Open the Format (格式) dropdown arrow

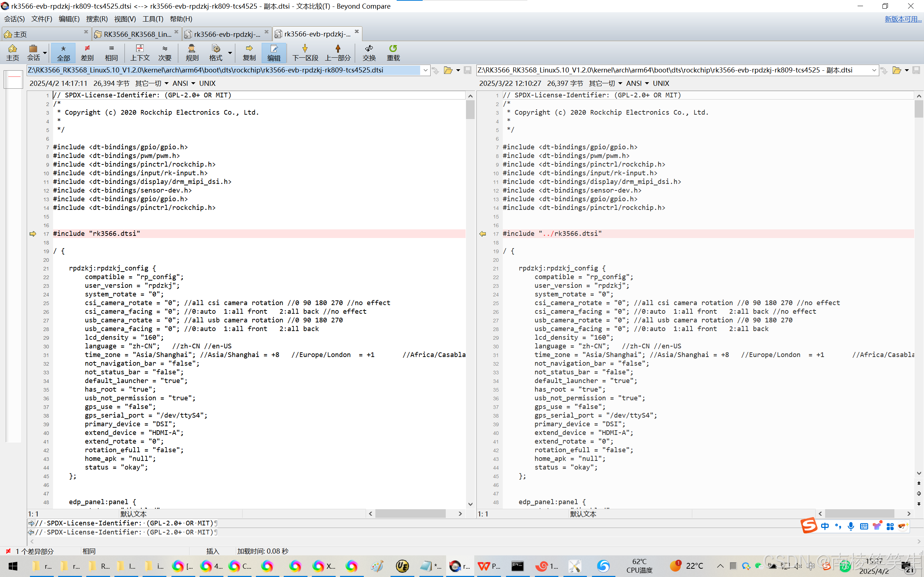pos(230,52)
